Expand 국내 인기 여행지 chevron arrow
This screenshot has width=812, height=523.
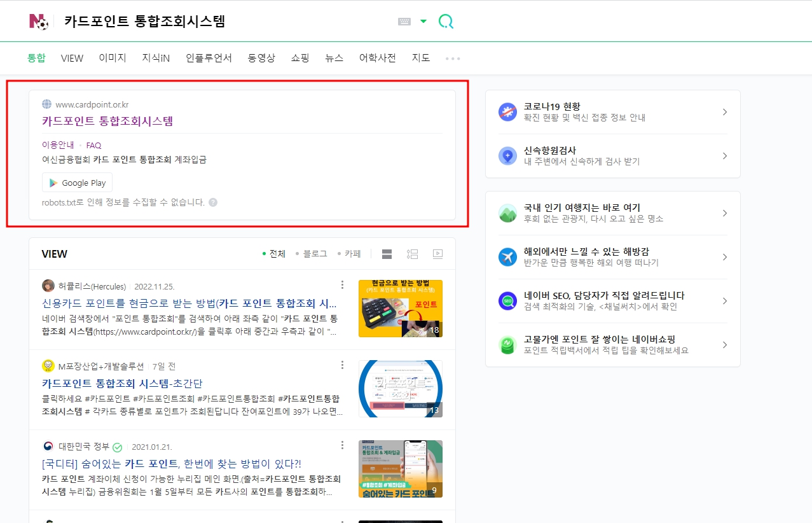[x=724, y=213]
